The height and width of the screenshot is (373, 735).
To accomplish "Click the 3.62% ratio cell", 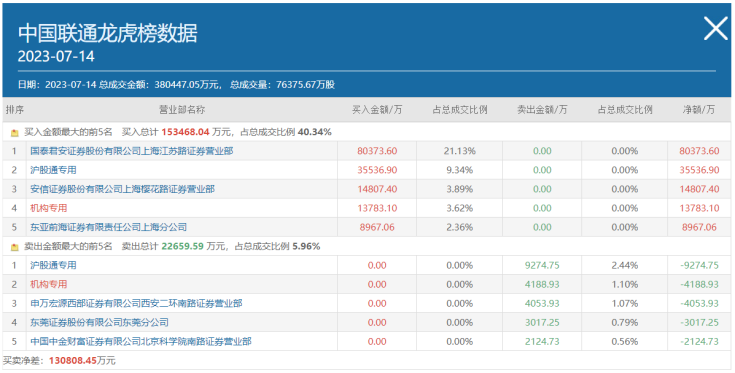I will coord(459,208).
